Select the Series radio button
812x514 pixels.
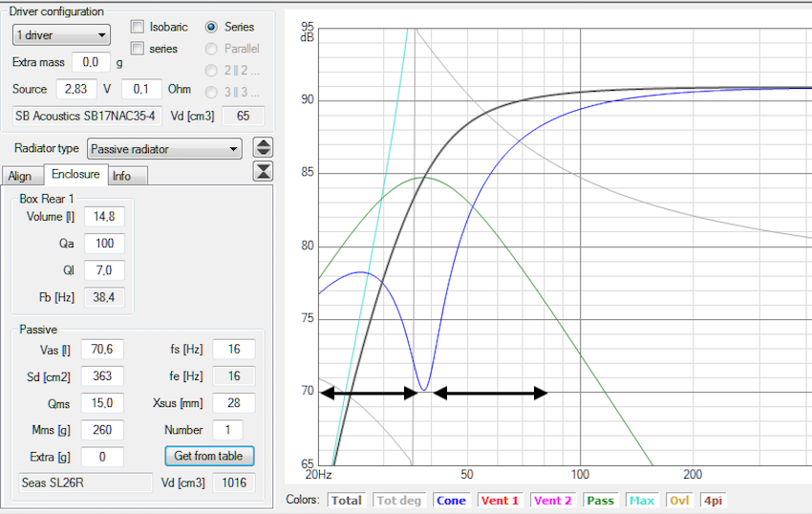(211, 27)
